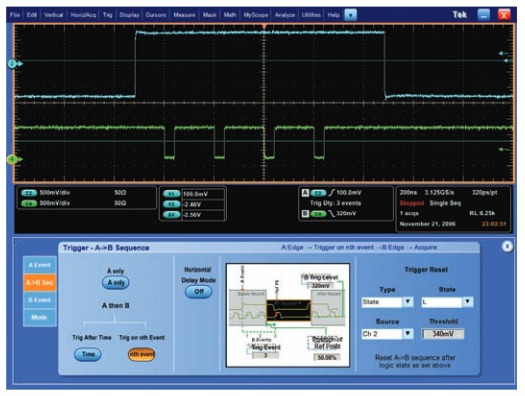Click the V2 cursor readout badge

(171, 204)
